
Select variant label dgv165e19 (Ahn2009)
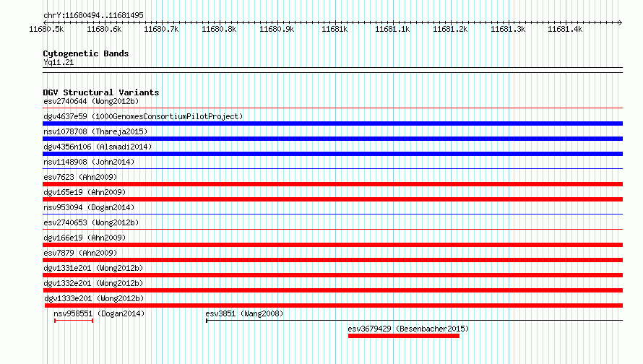pyautogui.click(x=85, y=192)
